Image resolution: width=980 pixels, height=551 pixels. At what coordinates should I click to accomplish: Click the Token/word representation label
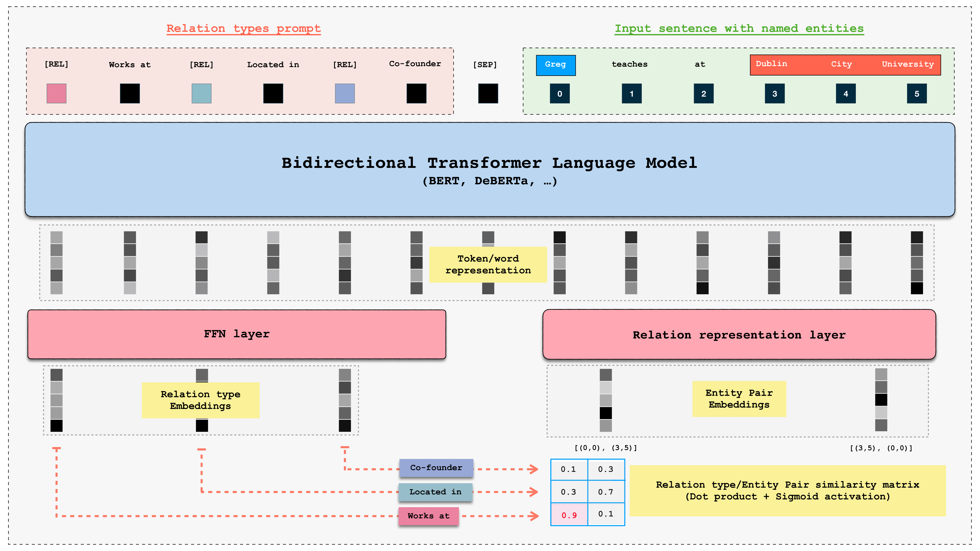pyautogui.click(x=488, y=265)
